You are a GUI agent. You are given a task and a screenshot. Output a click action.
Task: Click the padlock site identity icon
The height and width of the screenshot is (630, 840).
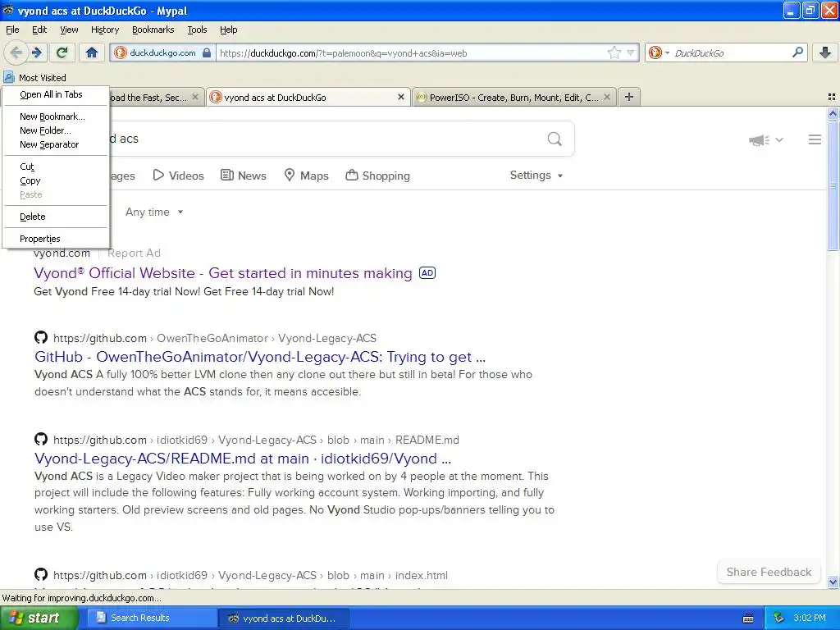pyautogui.click(x=207, y=53)
